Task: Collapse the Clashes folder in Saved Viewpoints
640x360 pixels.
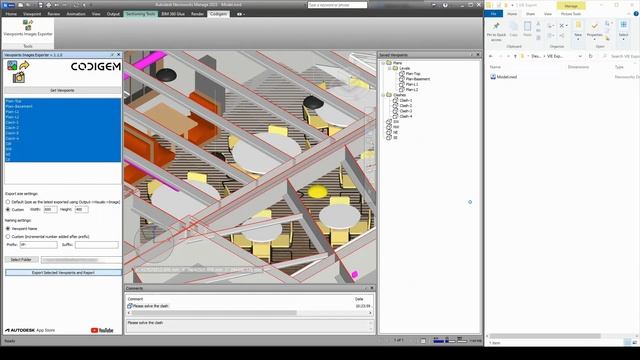Action: click(383, 95)
